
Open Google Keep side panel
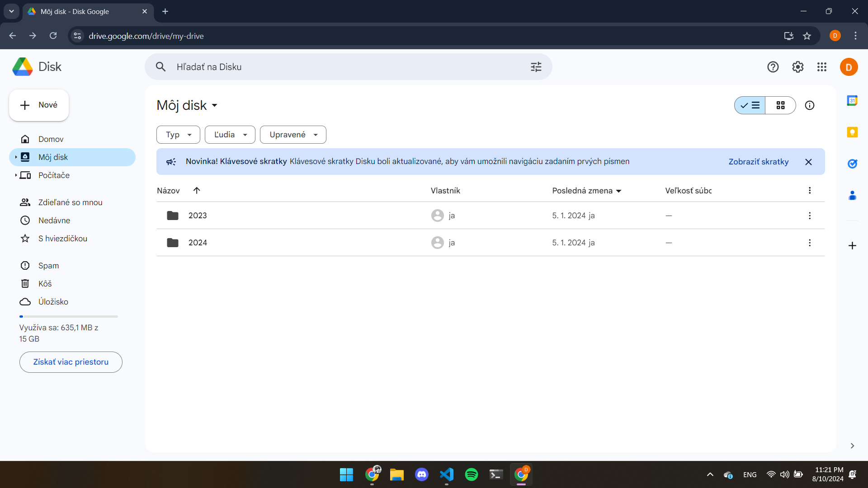tap(852, 132)
